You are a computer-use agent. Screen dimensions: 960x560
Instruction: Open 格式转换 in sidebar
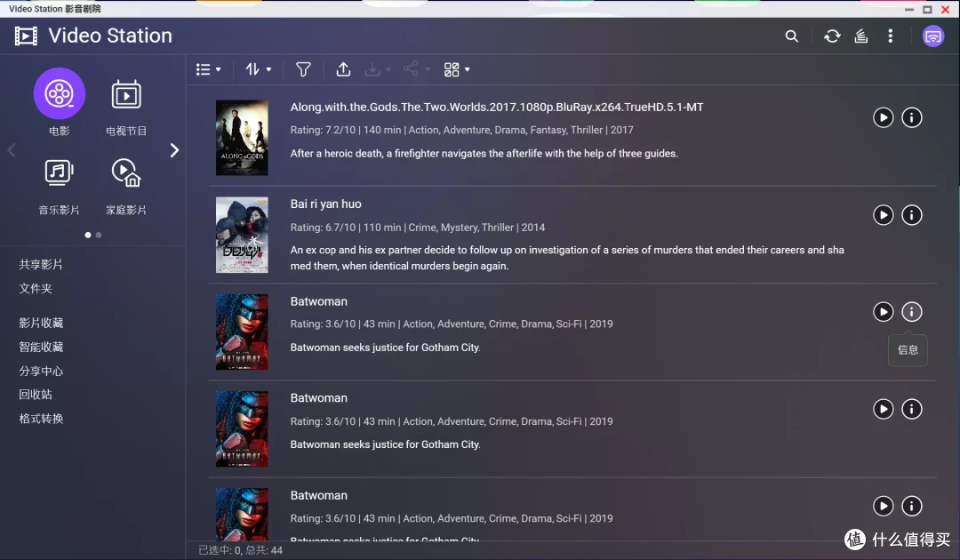40,419
